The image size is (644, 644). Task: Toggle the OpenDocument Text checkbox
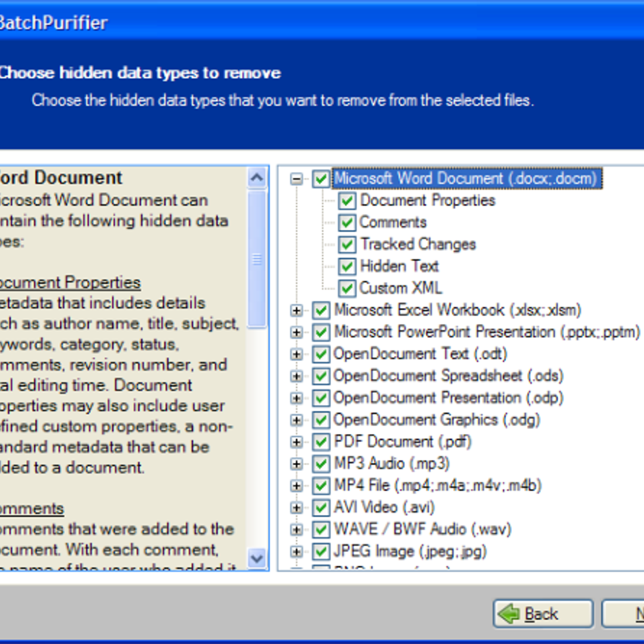[x=321, y=354]
